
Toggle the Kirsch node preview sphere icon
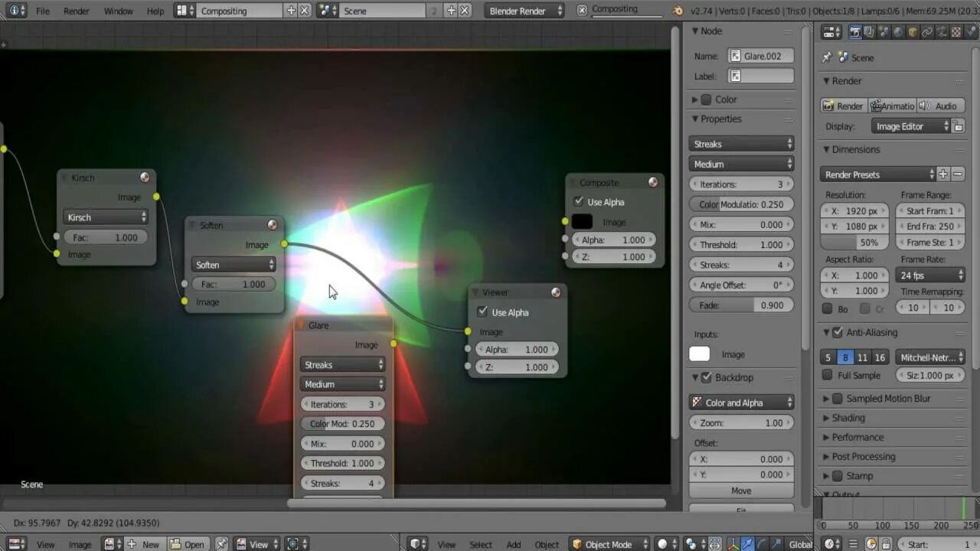[x=145, y=178]
